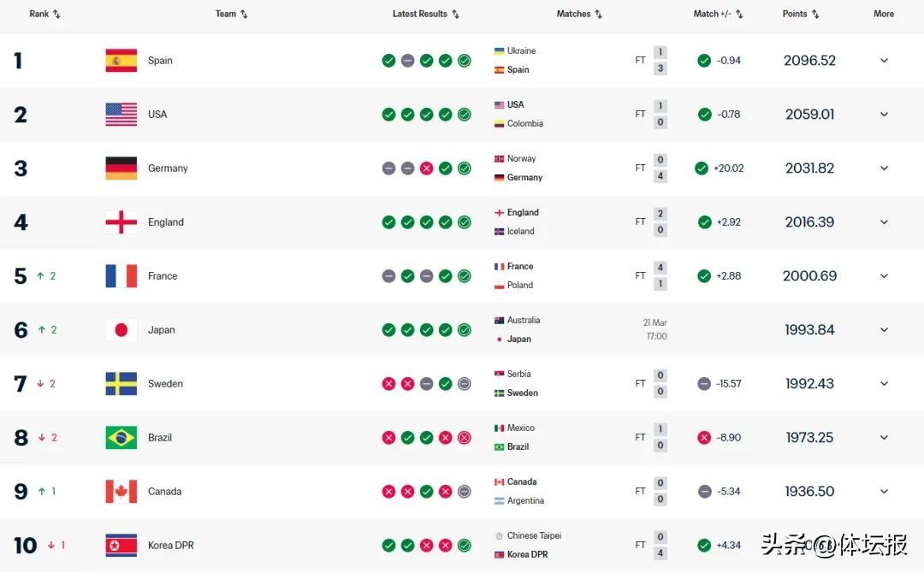Open the Brazil row chevron
Image resolution: width=924 pixels, height=573 pixels.
(x=884, y=438)
